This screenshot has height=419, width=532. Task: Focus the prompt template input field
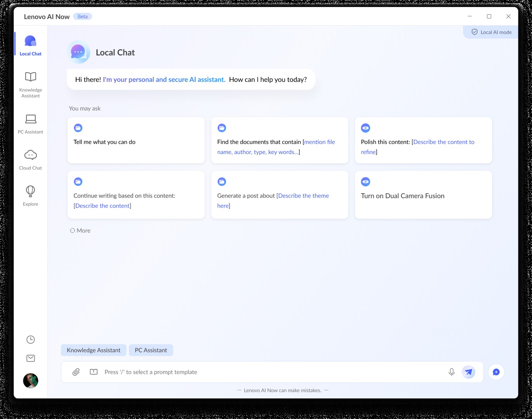click(x=272, y=372)
